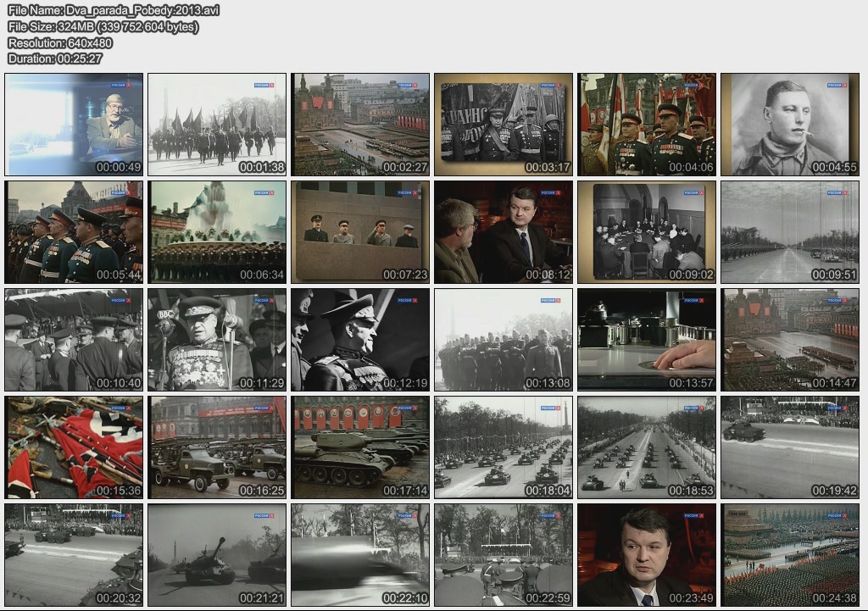Click the single tank thumbnail at 00:19:42
868x611 pixels.
click(x=790, y=447)
